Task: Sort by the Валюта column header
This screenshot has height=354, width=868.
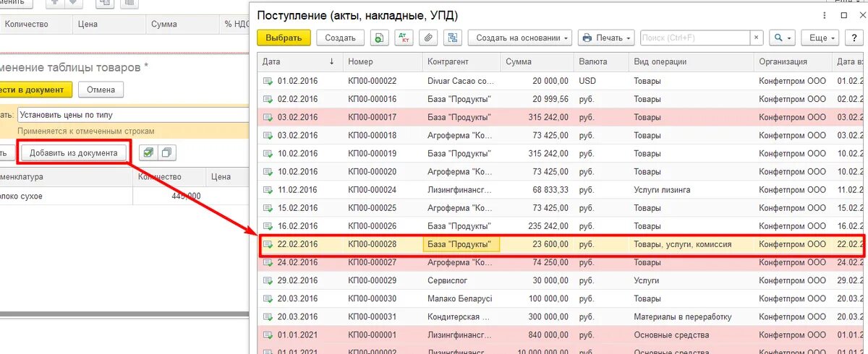Action: (601, 61)
